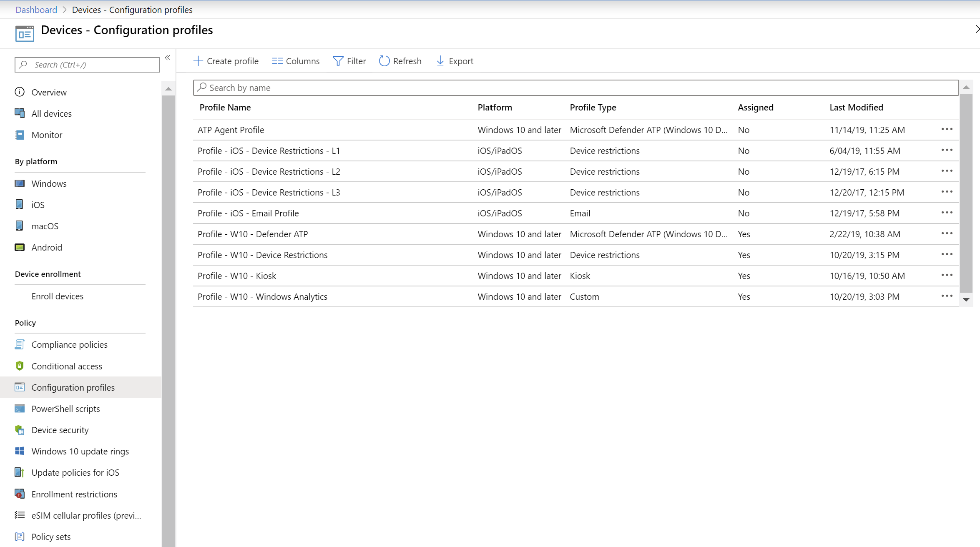The height and width of the screenshot is (547, 980).
Task: Click the Policy sets icon
Action: (20, 536)
